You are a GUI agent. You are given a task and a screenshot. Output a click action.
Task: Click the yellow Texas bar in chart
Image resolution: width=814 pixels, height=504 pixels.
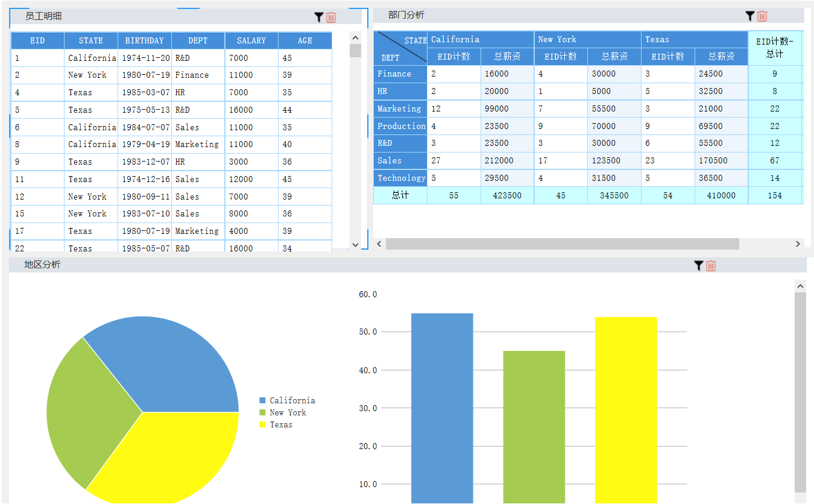tap(626, 410)
